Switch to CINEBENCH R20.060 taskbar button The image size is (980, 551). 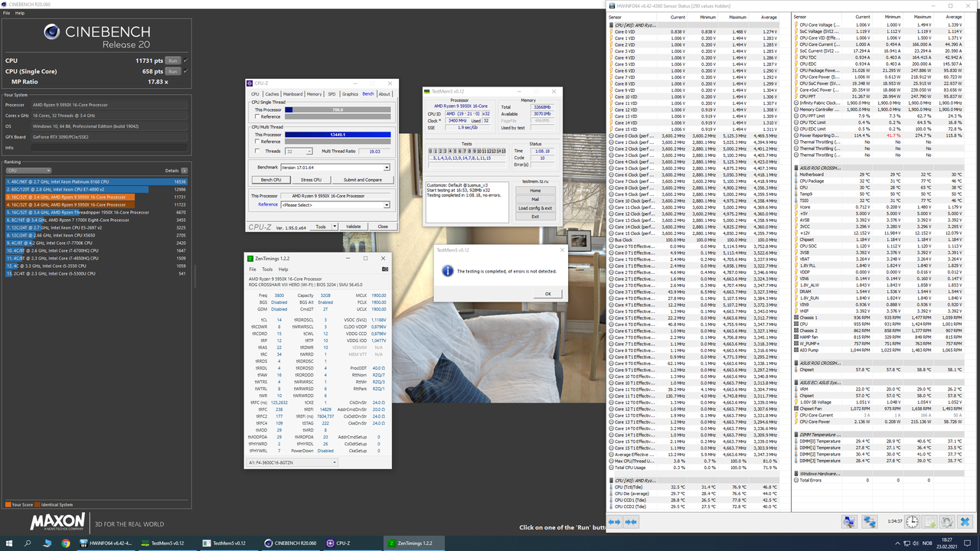point(289,543)
